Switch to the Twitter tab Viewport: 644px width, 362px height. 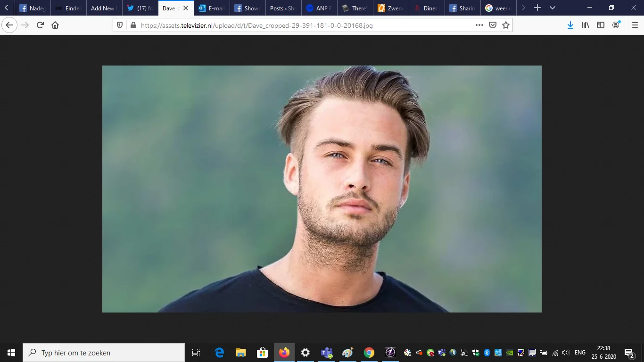coord(140,8)
